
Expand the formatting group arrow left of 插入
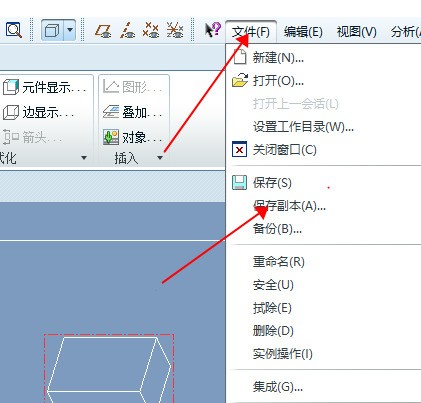coord(84,158)
